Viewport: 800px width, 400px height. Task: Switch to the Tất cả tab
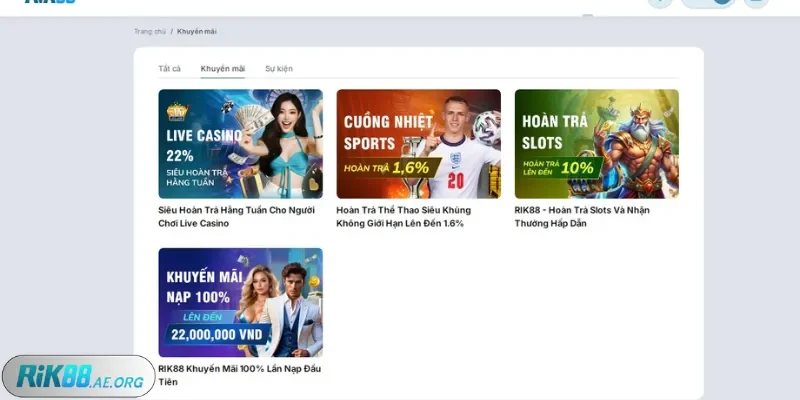pos(169,69)
